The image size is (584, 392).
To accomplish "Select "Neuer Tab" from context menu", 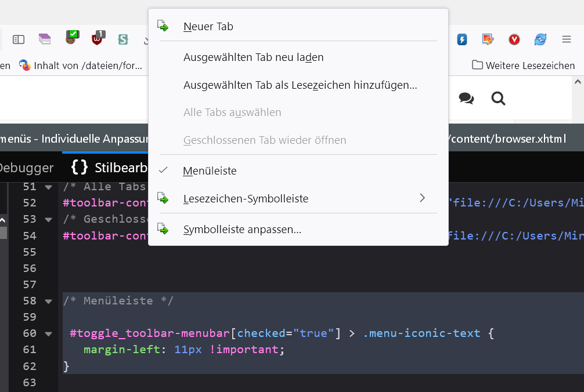I will [208, 27].
